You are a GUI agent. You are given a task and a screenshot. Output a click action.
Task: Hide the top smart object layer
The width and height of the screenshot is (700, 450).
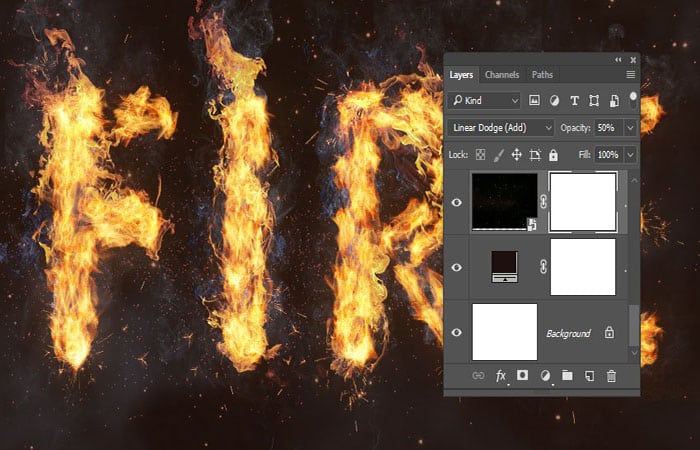(456, 202)
